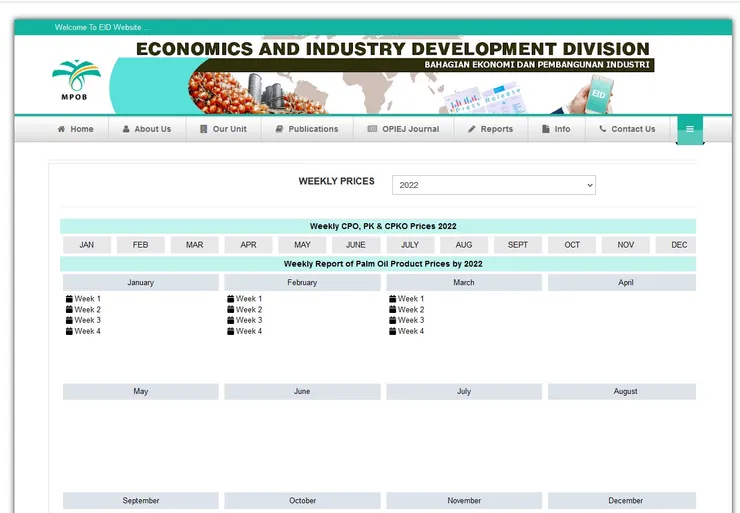Viewport: 740px width, 513px height.
Task: Click the Economics and Industry Development Division banner
Action: pyautogui.click(x=382, y=76)
